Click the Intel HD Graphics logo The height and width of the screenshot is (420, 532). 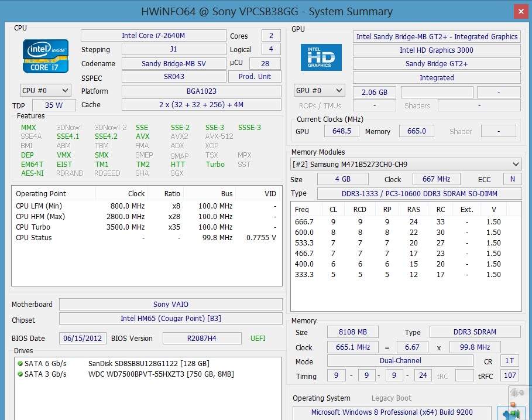coord(321,57)
